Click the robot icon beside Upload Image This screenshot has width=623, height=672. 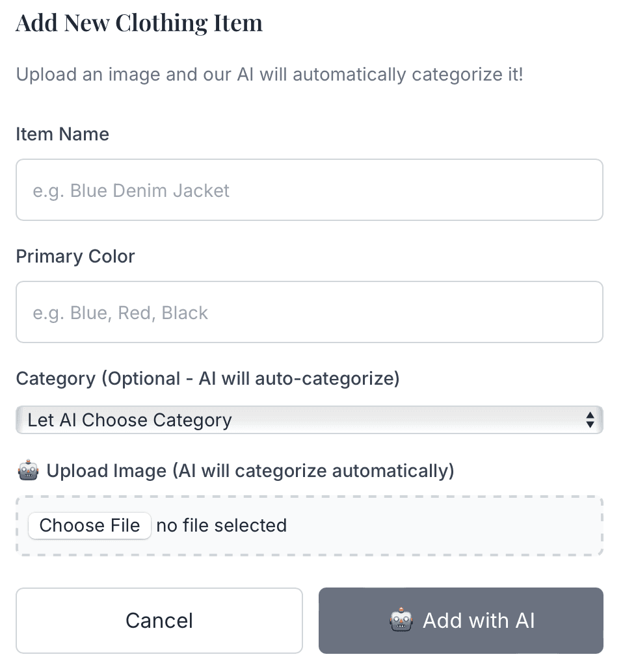coord(28,471)
